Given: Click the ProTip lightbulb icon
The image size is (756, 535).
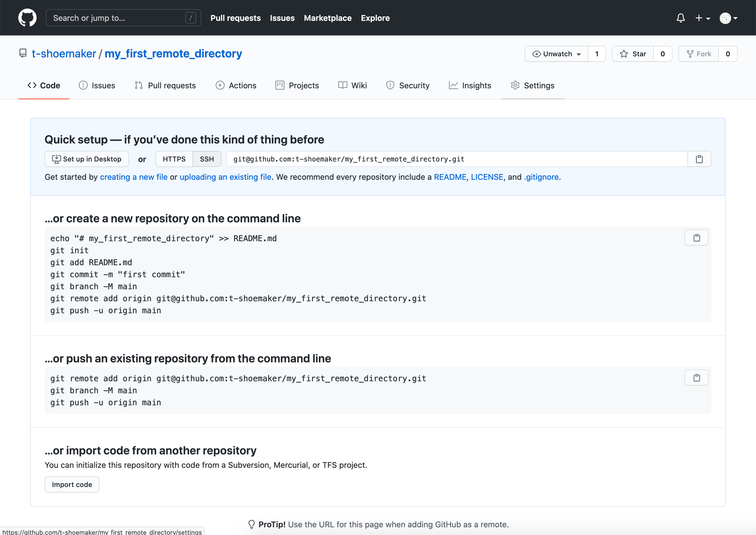Looking at the screenshot, I should 251,524.
